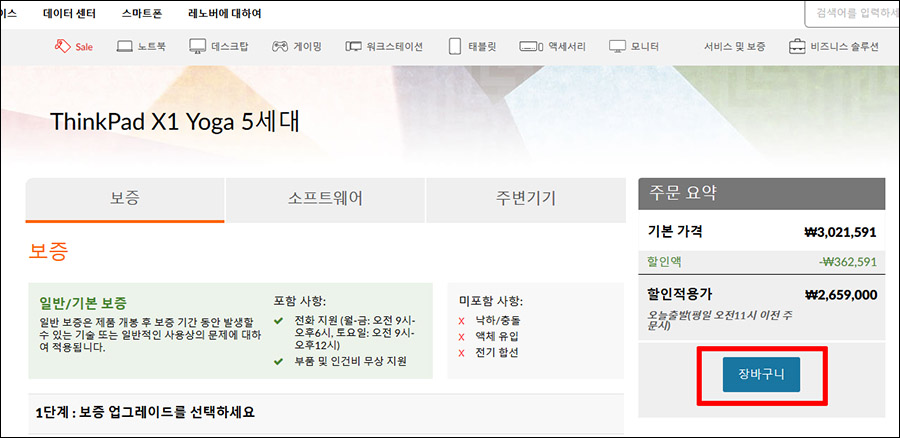Image resolution: width=900 pixels, height=438 pixels.
Task: Click the gamepad icon beside 게이밍
Action: [280, 46]
